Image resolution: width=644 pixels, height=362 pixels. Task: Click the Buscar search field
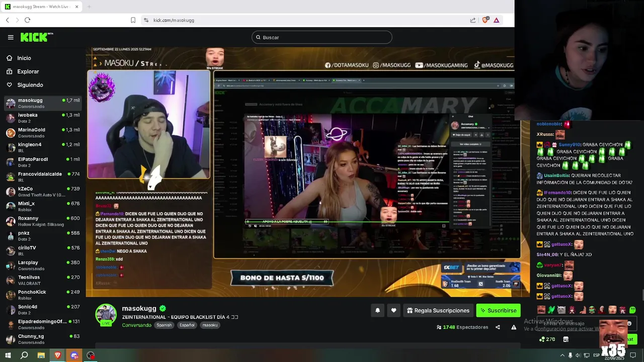[x=322, y=37]
